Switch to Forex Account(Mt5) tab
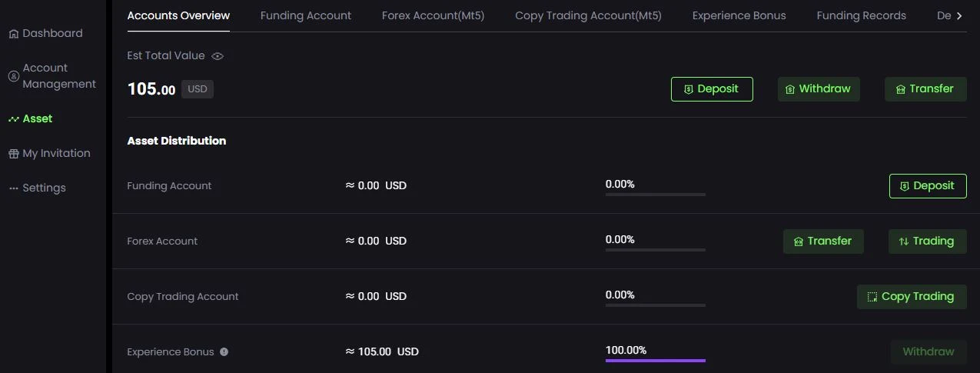The width and height of the screenshot is (980, 373). pos(433,15)
